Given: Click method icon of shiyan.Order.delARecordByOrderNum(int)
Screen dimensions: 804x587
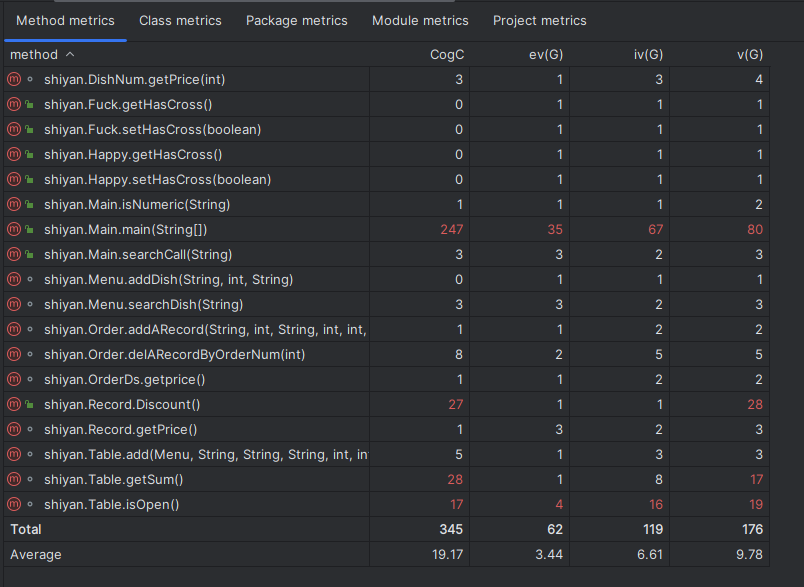Looking at the screenshot, I should [x=14, y=354].
